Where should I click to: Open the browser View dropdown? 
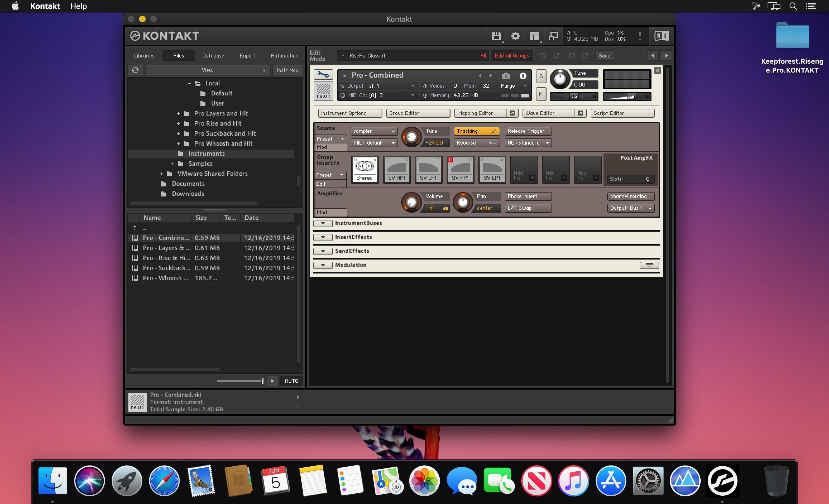[208, 70]
